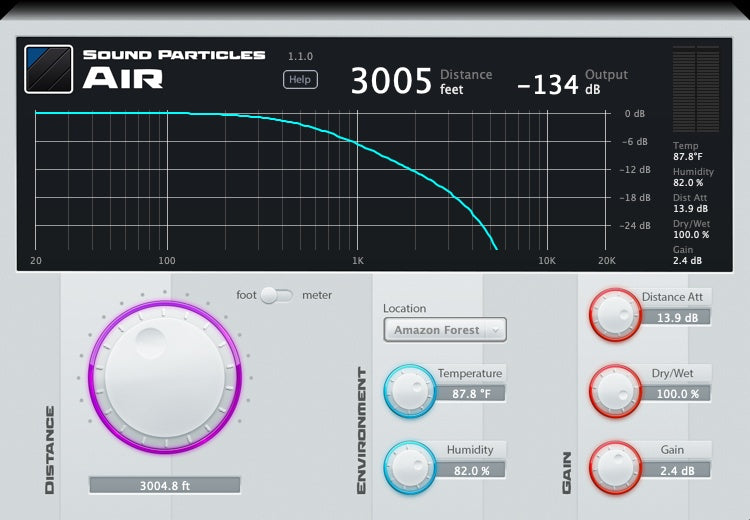
Task: Click the red Gain knob
Action: (614, 466)
